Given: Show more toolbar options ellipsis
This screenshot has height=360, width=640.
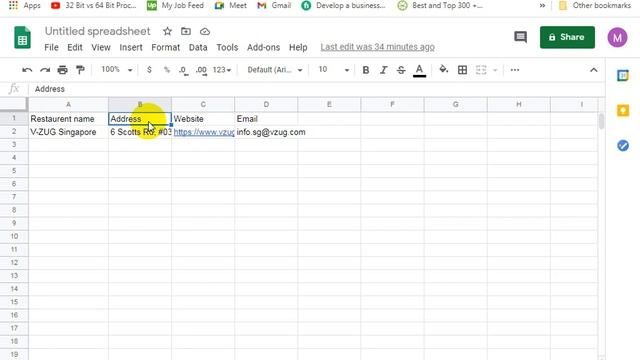Looking at the screenshot, I should [515, 70].
